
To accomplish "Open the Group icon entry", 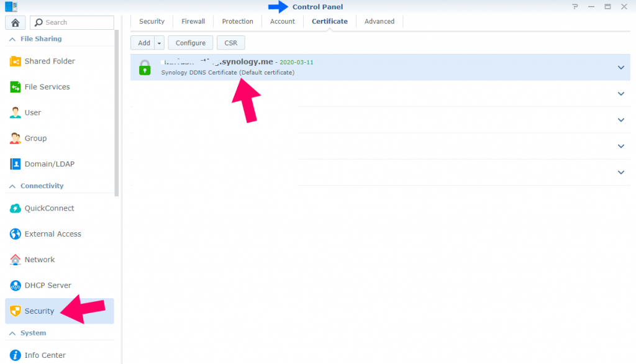I will tap(16, 139).
